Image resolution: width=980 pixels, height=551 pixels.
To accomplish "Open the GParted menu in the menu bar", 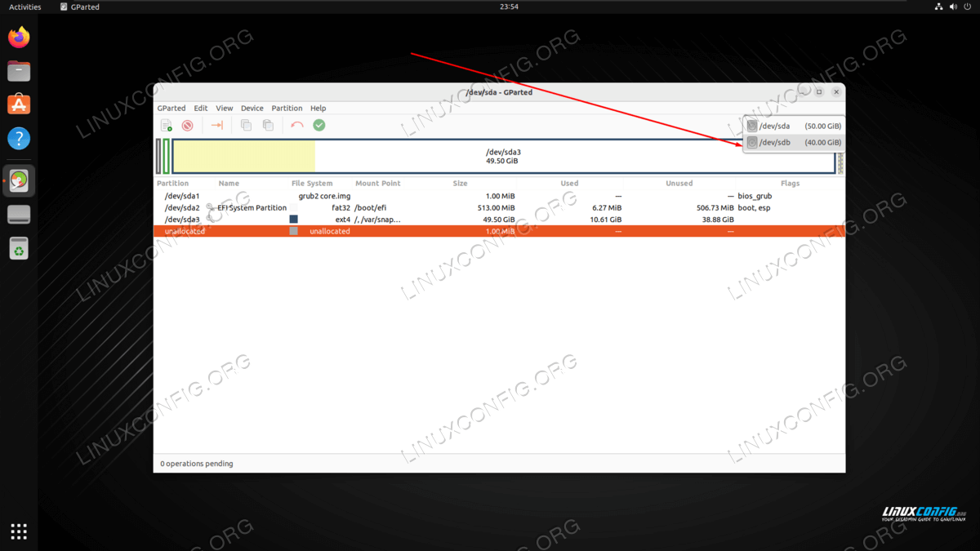I will [171, 109].
